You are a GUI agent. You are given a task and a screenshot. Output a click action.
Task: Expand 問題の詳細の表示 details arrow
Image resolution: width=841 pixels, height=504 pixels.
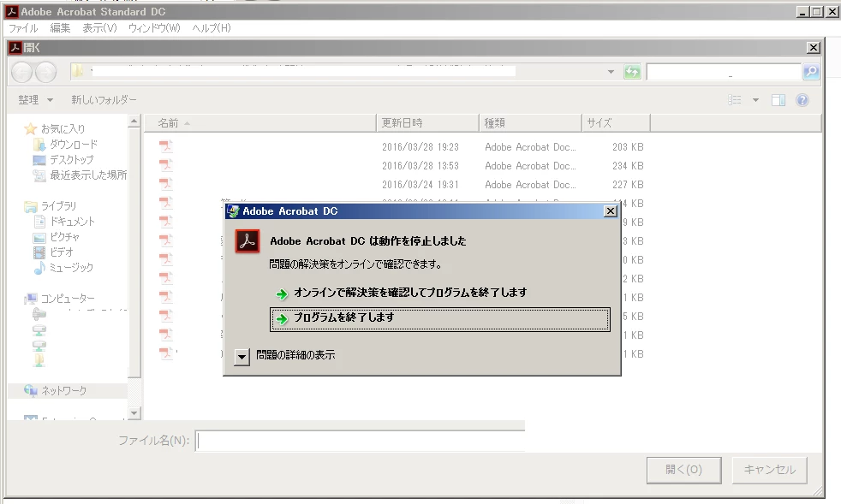pos(242,357)
